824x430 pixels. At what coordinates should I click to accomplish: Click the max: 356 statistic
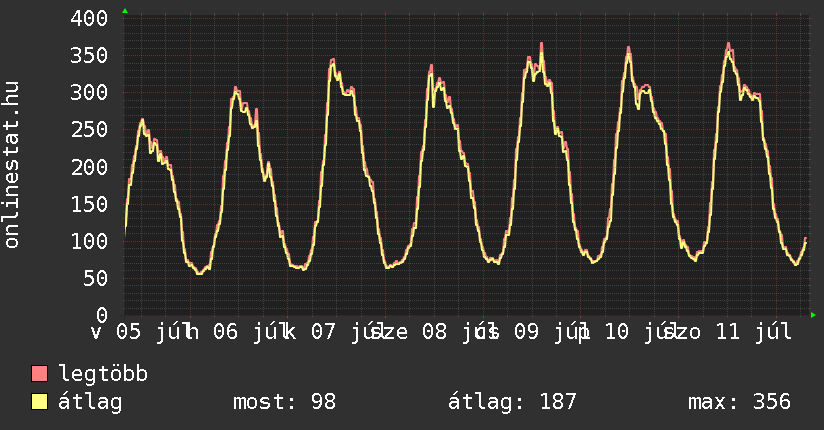point(739,402)
